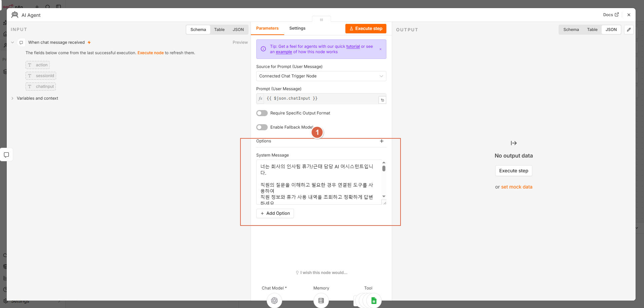
Task: Select input Table view tab
Action: point(219,30)
